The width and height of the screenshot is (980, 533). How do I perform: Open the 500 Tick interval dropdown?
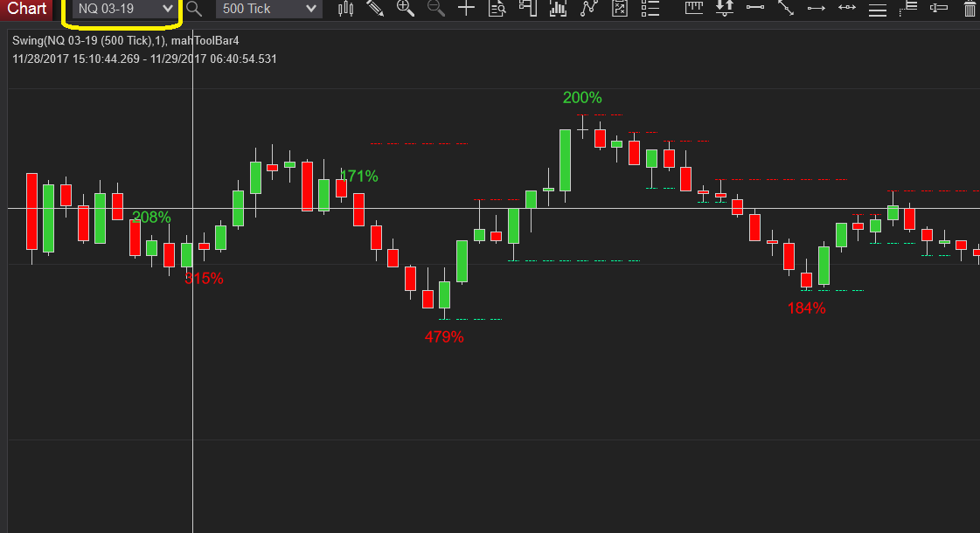pos(268,9)
